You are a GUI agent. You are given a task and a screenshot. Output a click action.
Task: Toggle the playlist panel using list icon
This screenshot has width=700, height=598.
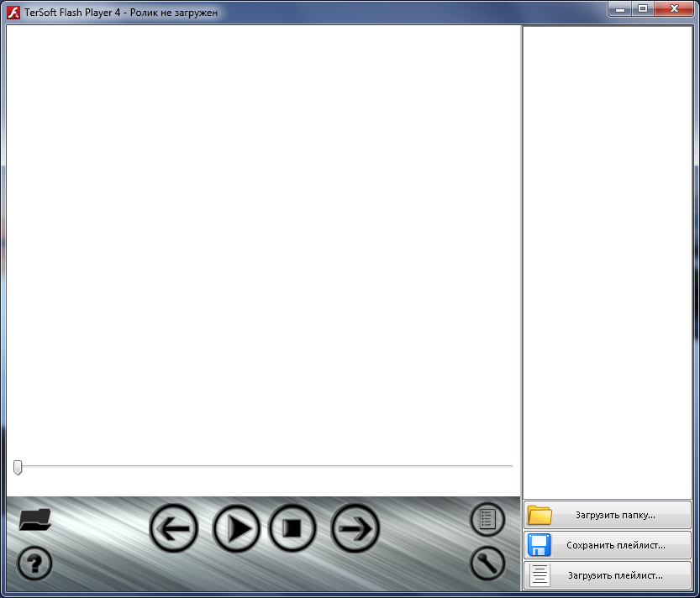pyautogui.click(x=487, y=519)
